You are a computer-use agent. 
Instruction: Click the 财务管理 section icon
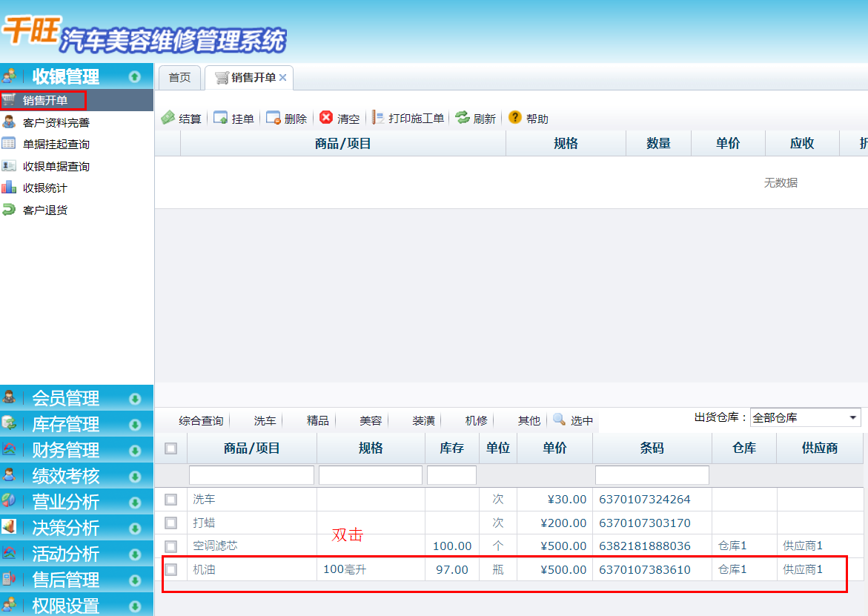(x=9, y=449)
